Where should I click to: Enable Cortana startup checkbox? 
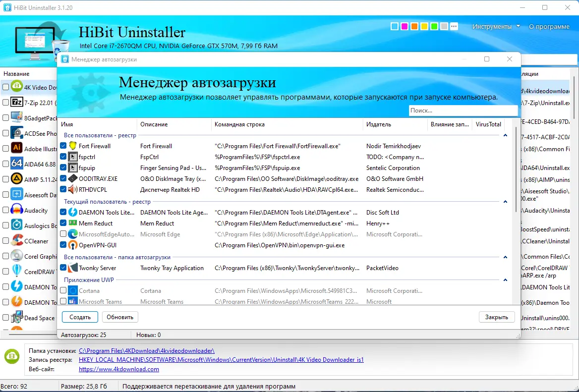(x=63, y=291)
